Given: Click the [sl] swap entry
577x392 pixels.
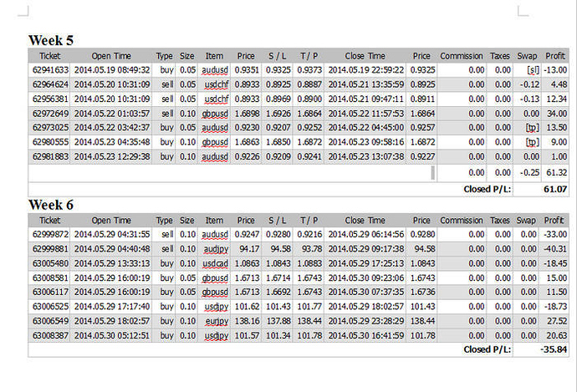Looking at the screenshot, I should (533, 70).
